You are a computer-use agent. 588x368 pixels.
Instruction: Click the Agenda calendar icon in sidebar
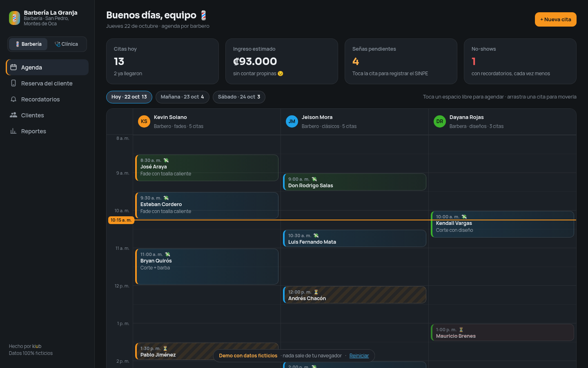pyautogui.click(x=13, y=67)
